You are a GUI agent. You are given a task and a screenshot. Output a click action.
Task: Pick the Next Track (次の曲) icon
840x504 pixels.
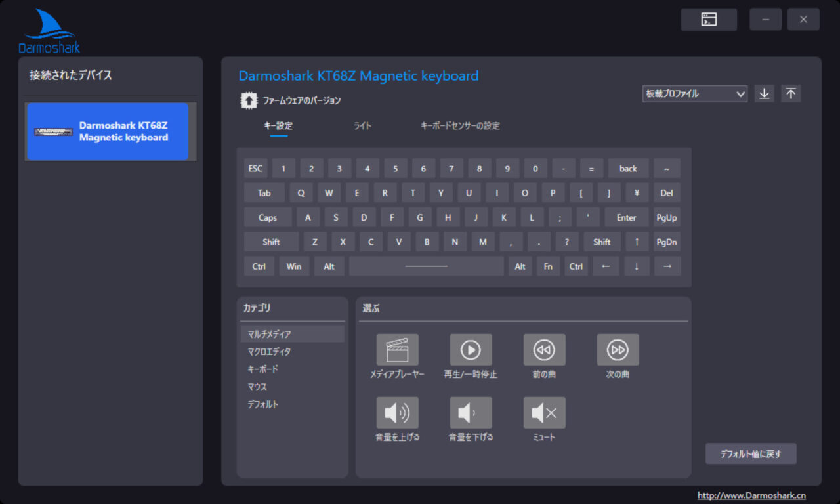point(618,350)
